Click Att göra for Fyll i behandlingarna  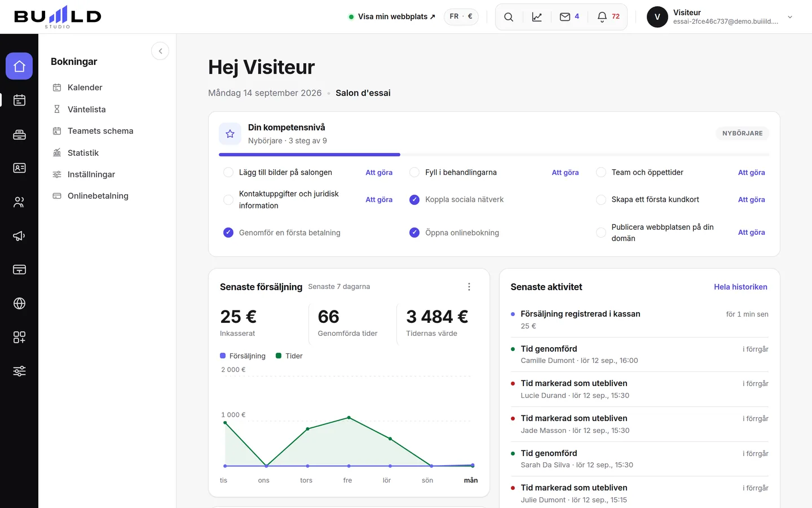click(x=565, y=173)
